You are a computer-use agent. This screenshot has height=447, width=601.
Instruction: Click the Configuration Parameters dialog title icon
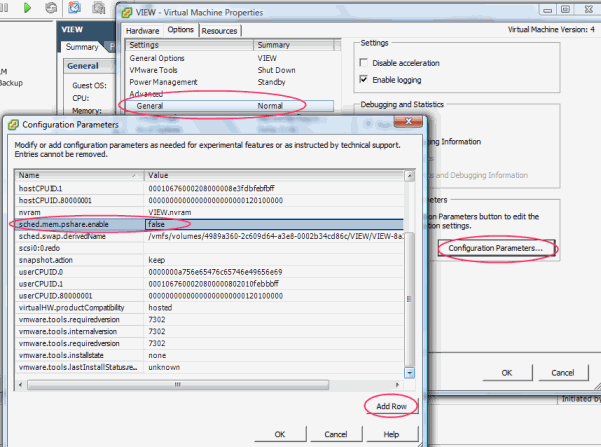coord(14,126)
